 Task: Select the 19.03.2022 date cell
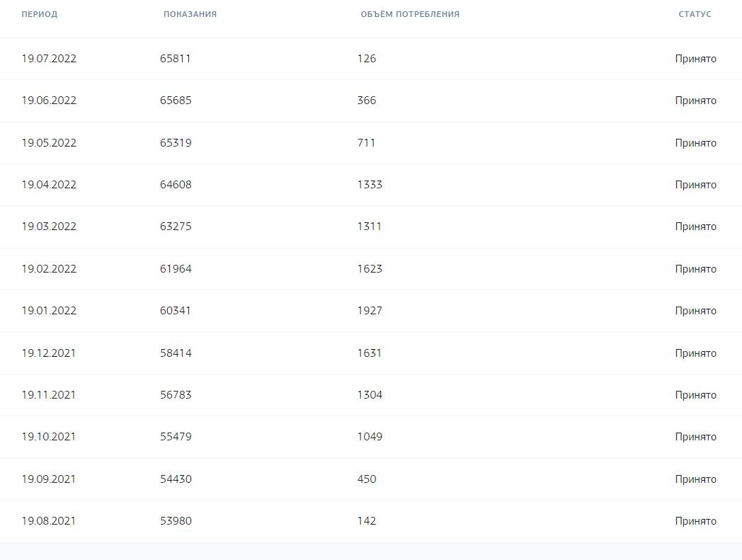click(49, 227)
